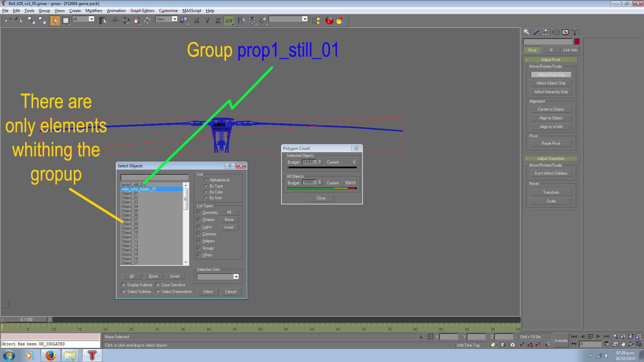Image resolution: width=644 pixels, height=362 pixels.
Task: Open the Selection Sets dropdown
Action: (236, 277)
